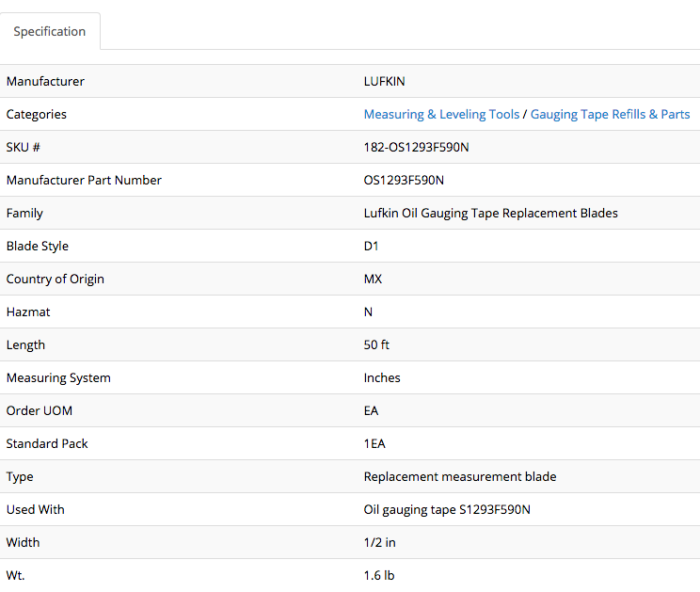Click the Family row label
This screenshot has width=700, height=592.
tap(24, 213)
